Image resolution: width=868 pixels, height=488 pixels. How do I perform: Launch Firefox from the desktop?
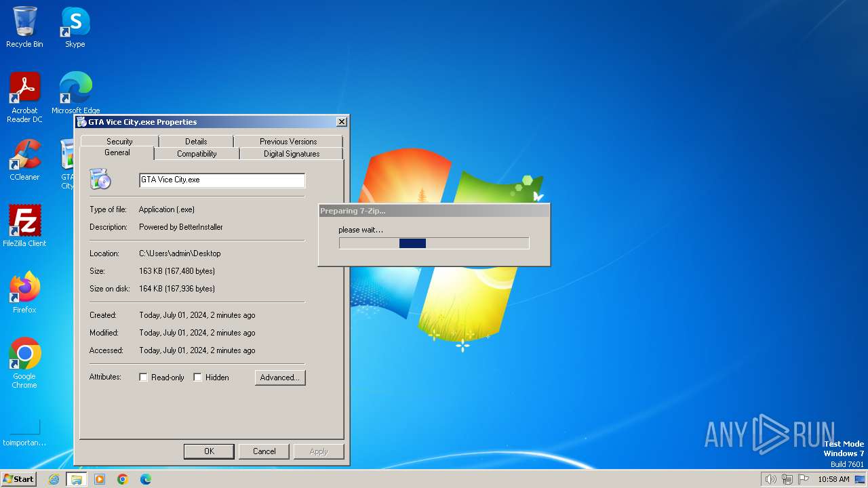click(24, 292)
